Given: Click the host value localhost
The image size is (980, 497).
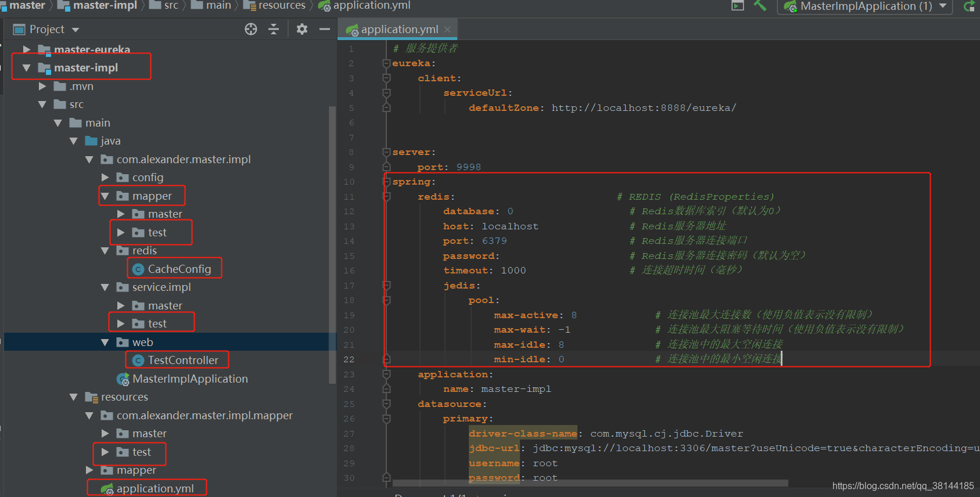Looking at the screenshot, I should click(x=510, y=226).
